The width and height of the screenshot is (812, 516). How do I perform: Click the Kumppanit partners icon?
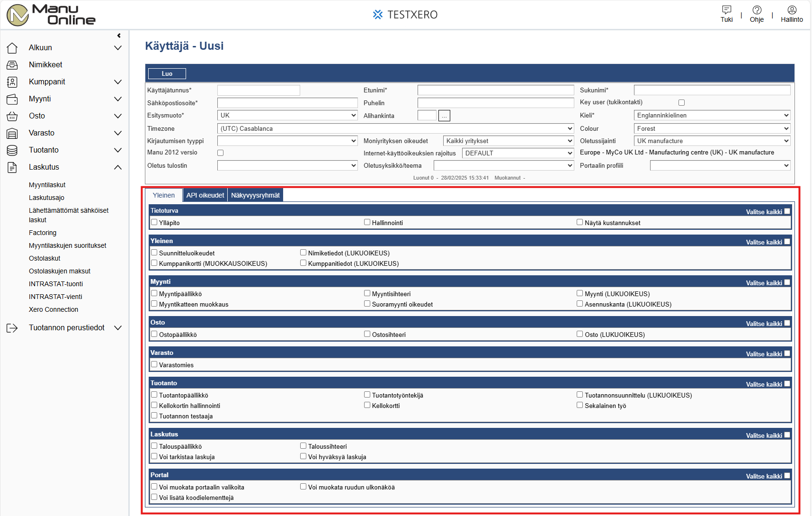[x=12, y=82]
